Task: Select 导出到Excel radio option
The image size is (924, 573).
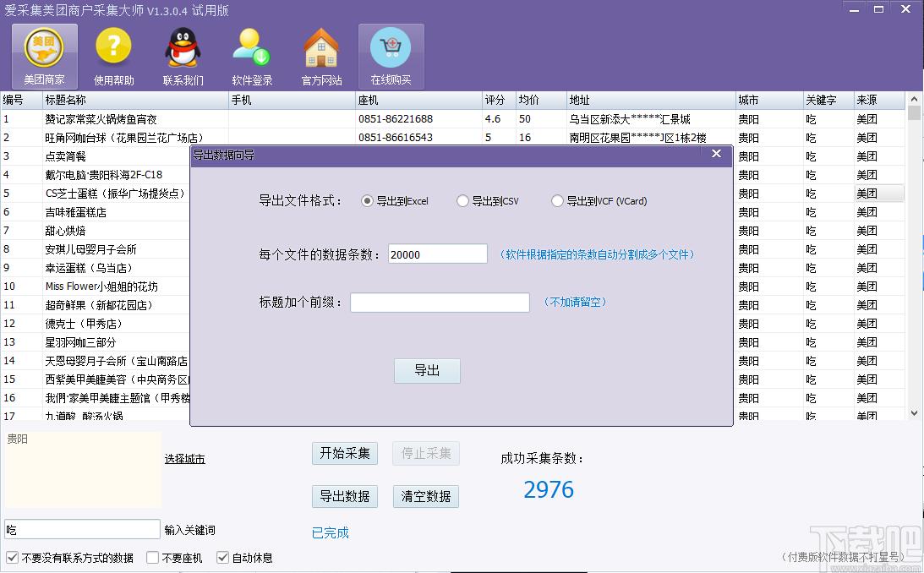Action: pos(395,201)
